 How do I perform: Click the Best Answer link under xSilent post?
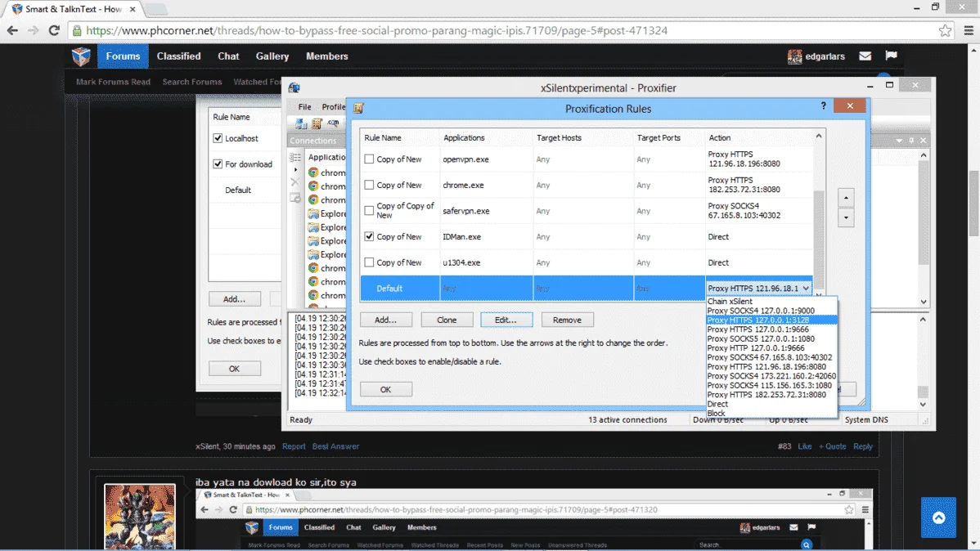335,446
